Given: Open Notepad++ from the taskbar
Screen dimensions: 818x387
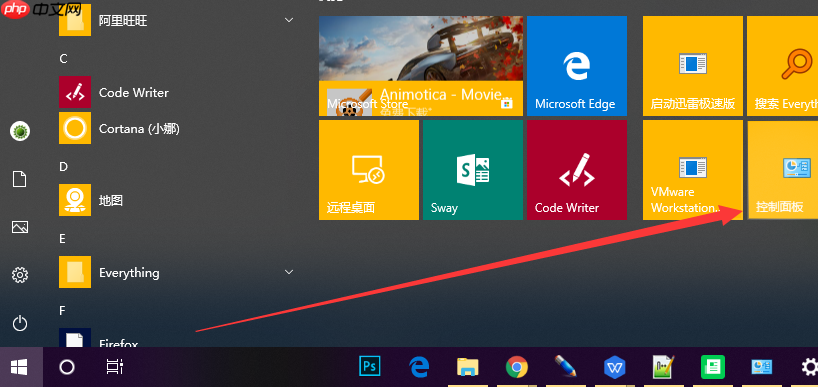Looking at the screenshot, I should [663, 367].
